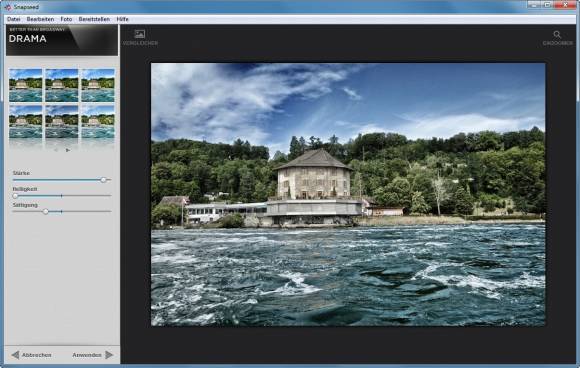This screenshot has height=368, width=580.
Task: Choose first preset in bottom row
Action: coord(26,122)
